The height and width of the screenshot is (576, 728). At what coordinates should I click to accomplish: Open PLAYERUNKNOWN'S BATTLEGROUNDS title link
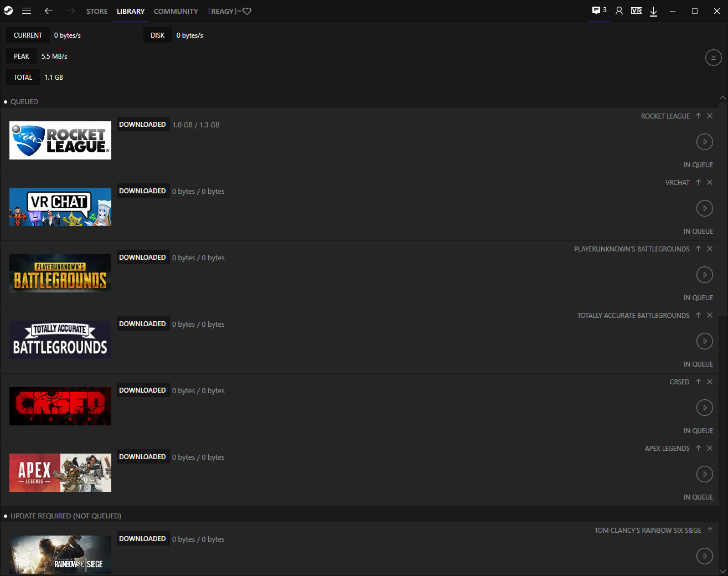632,249
